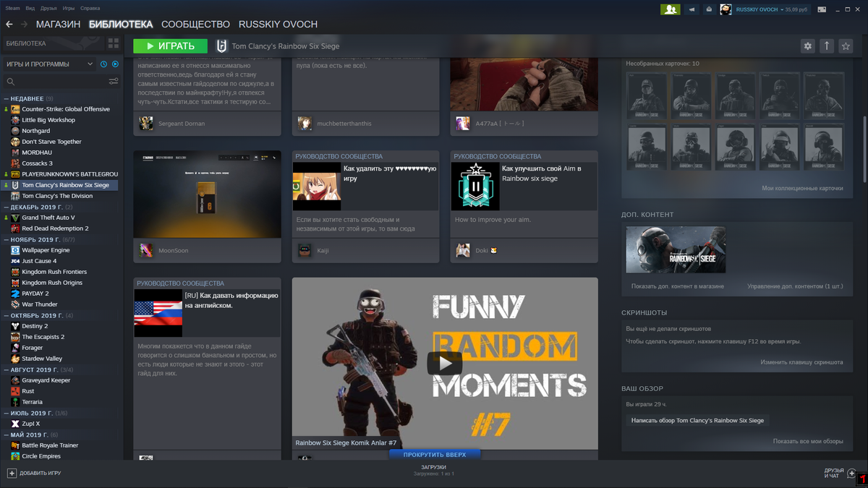868x488 pixels.
Task: Open Doki author avatar
Action: click(463, 250)
